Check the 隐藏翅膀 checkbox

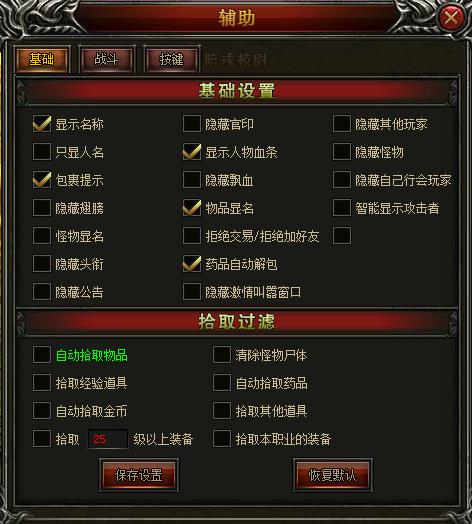pyautogui.click(x=42, y=208)
